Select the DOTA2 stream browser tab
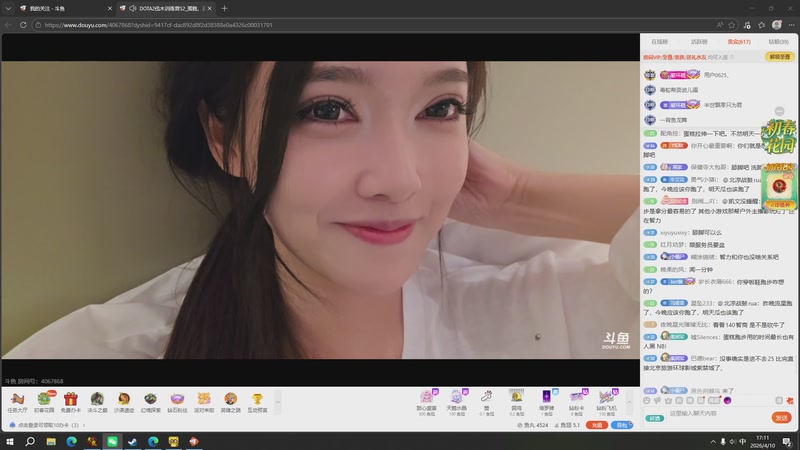Image resolution: width=800 pixels, height=450 pixels. click(x=166, y=8)
